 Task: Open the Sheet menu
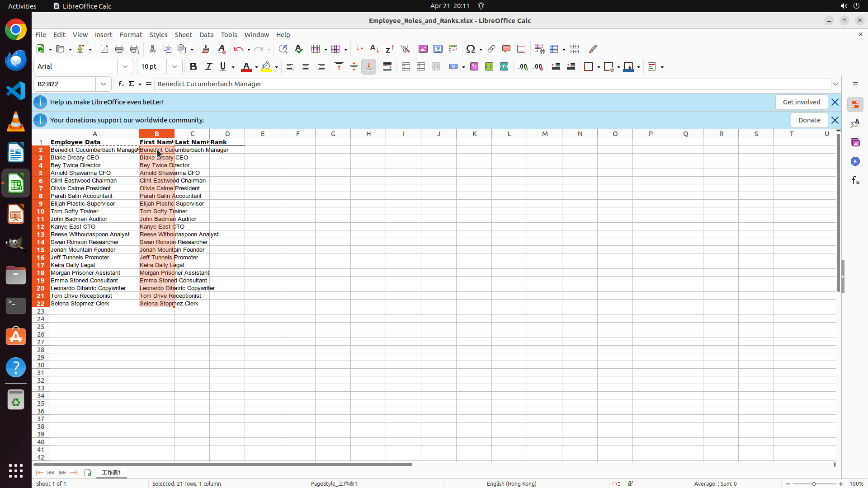point(183,35)
